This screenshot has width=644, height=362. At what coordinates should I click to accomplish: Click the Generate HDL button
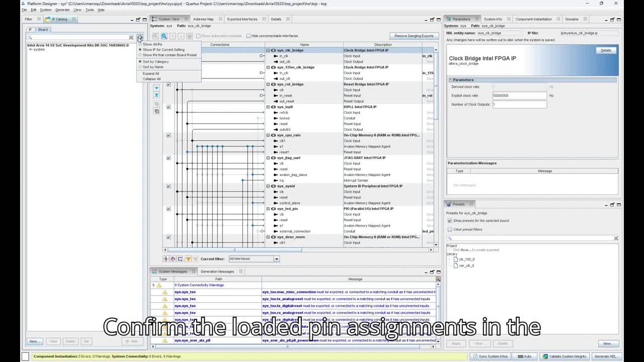pyautogui.click(x=605, y=356)
